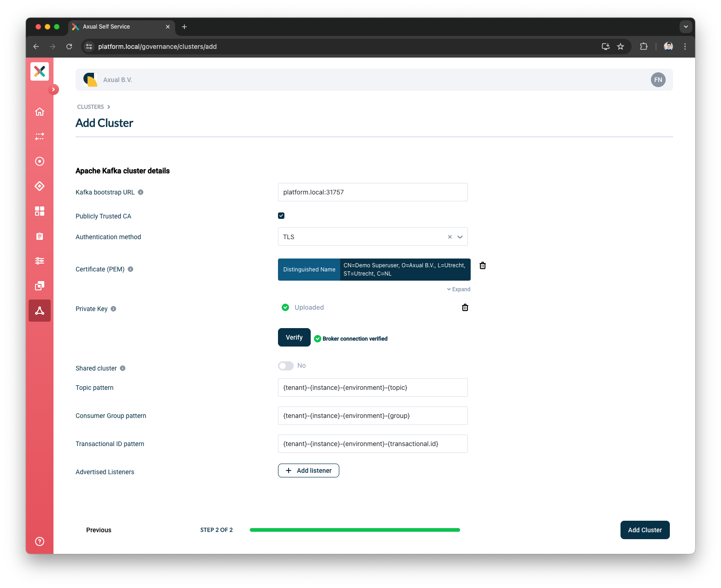Click the install app icon in address bar
The image size is (721, 588).
click(x=606, y=47)
